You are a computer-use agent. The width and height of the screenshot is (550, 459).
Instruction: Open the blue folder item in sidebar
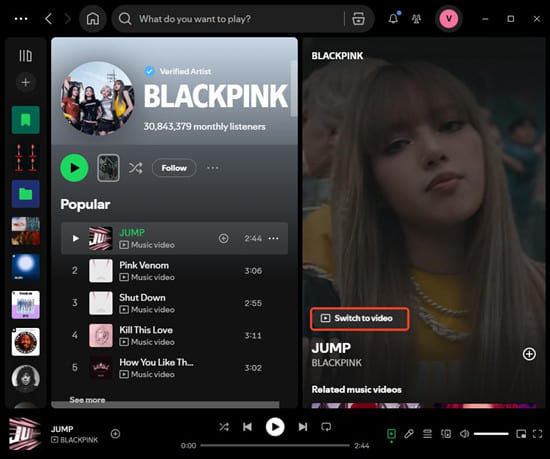pos(26,194)
